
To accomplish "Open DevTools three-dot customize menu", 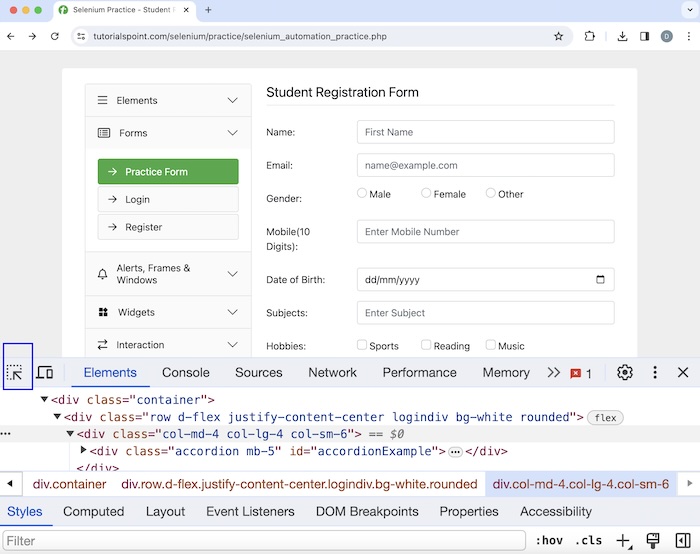I will [655, 372].
